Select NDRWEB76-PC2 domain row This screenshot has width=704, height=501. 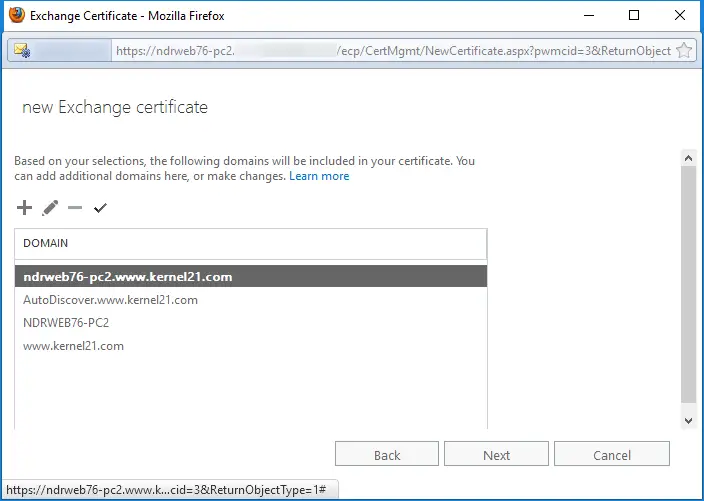click(x=251, y=322)
